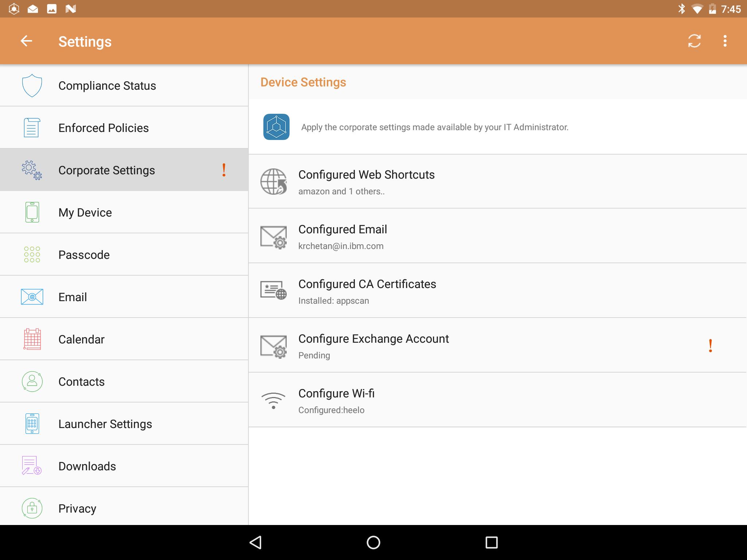
Task: Click the Enforced Policies document icon
Action: 32,128
